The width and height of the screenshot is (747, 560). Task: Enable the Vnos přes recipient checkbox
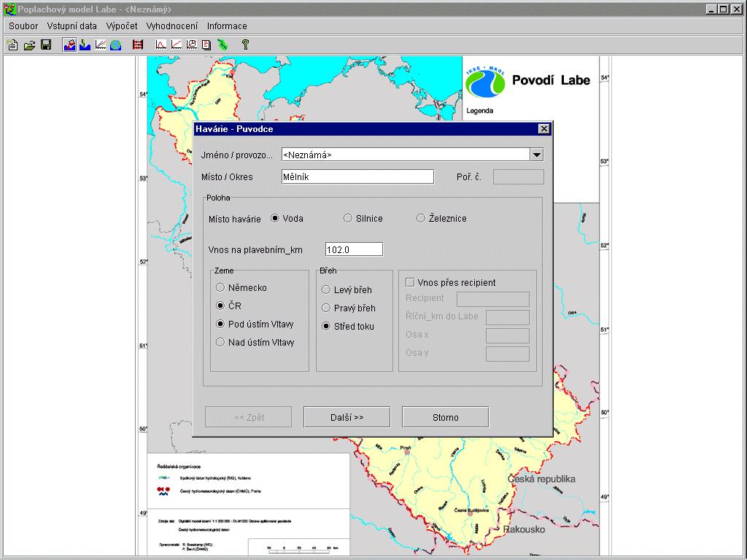(x=410, y=282)
